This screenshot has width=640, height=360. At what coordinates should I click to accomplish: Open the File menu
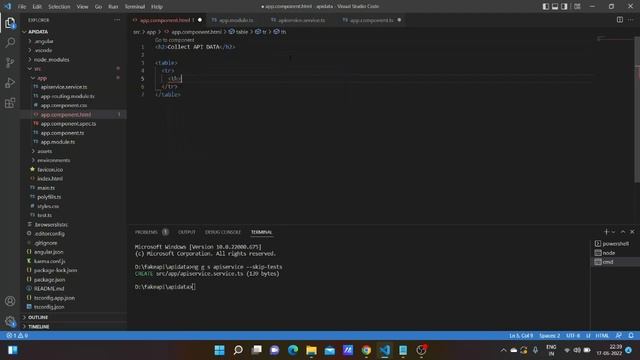(22, 7)
